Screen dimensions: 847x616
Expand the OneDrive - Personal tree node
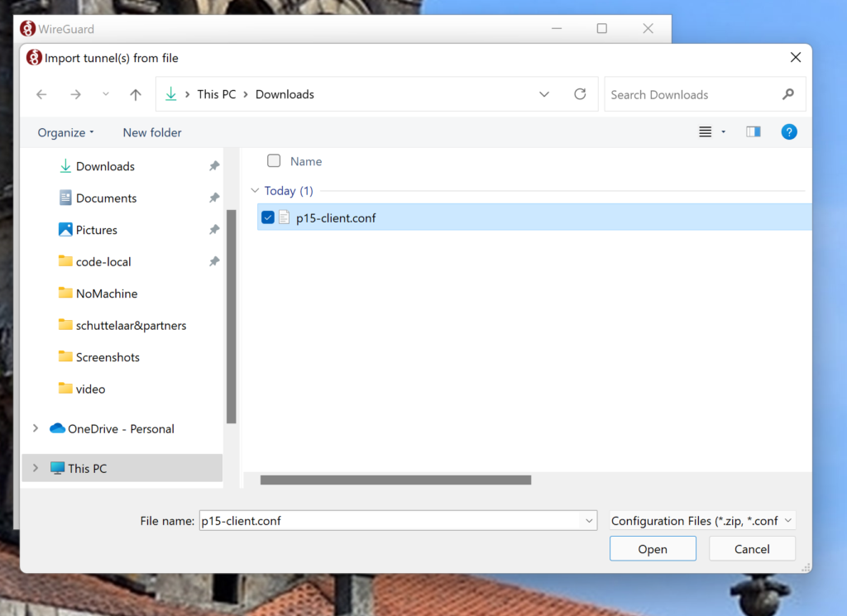[35, 428]
